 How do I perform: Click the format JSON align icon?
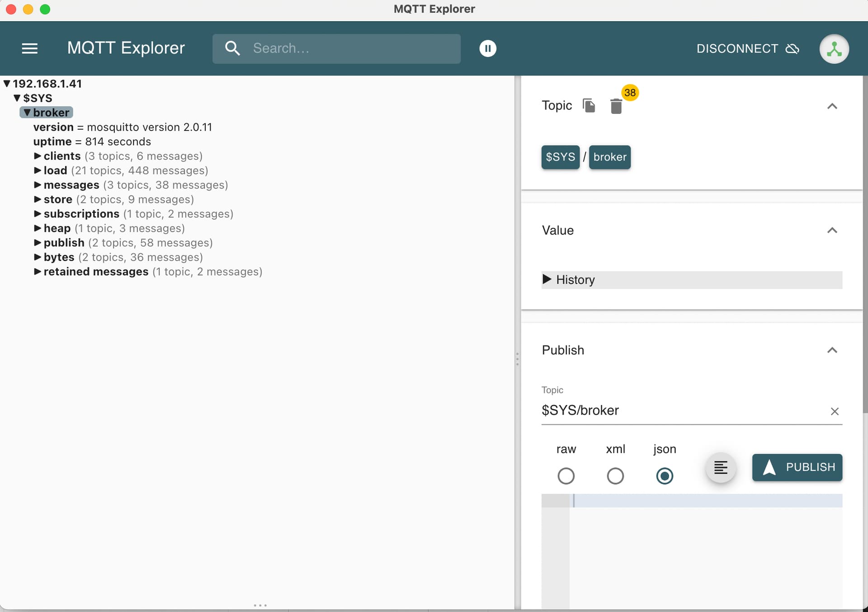(721, 467)
